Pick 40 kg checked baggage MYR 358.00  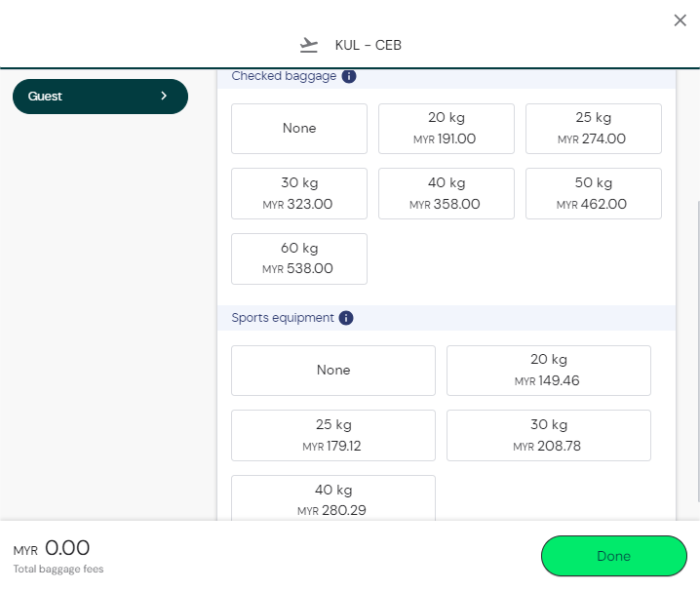click(446, 193)
